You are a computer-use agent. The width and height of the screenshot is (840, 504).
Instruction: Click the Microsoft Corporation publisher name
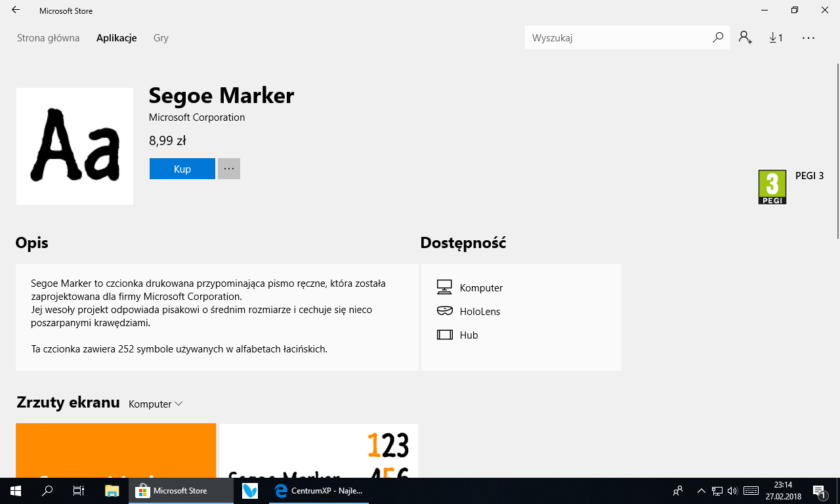[197, 117]
